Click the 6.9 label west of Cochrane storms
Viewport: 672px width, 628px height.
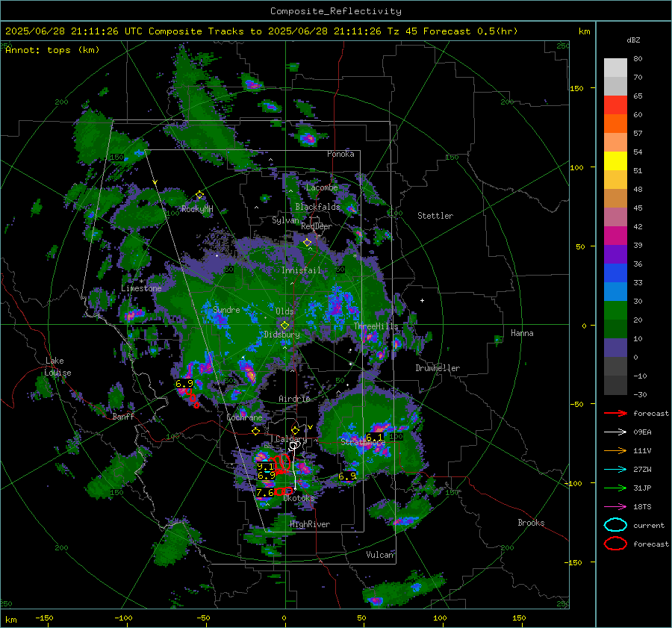point(184,383)
